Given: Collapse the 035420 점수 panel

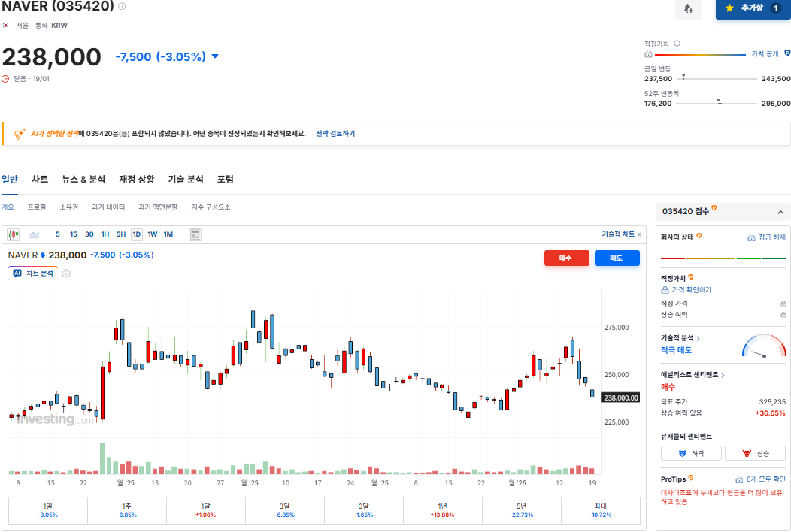Looking at the screenshot, I should tap(780, 213).
